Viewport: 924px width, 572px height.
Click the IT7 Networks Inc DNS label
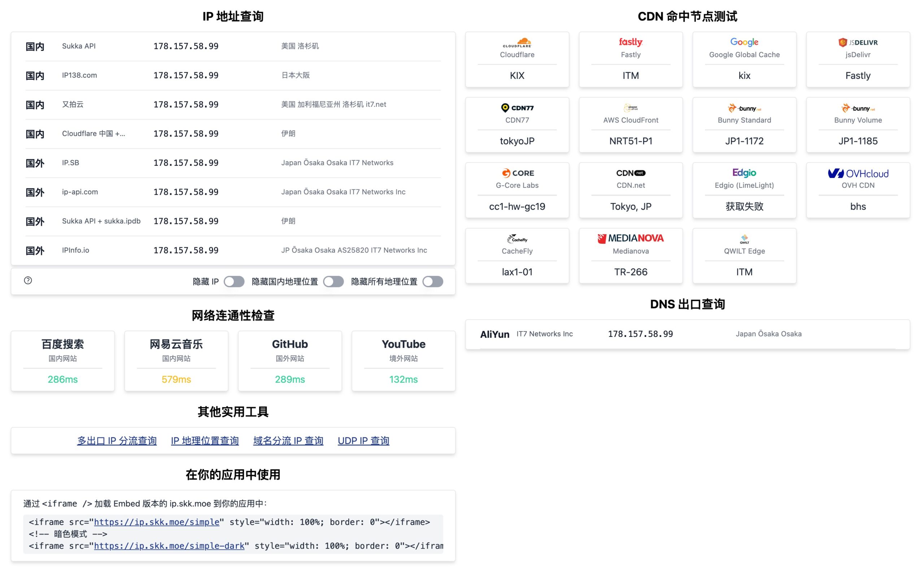click(x=544, y=334)
